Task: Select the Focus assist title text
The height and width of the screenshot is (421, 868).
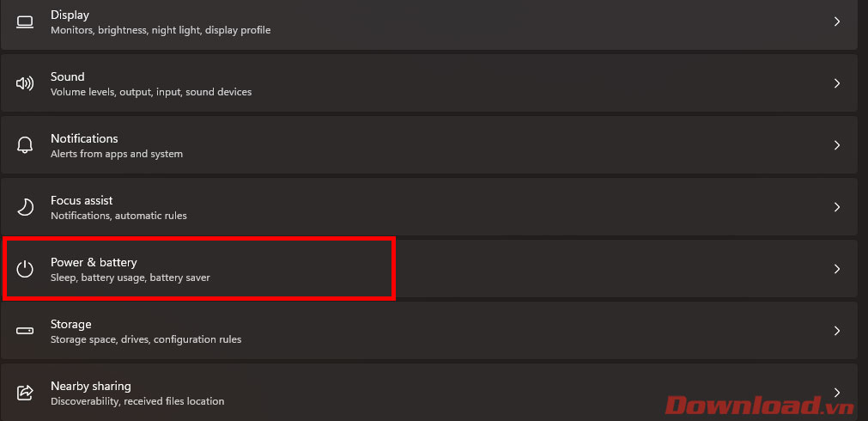Action: pyautogui.click(x=82, y=200)
